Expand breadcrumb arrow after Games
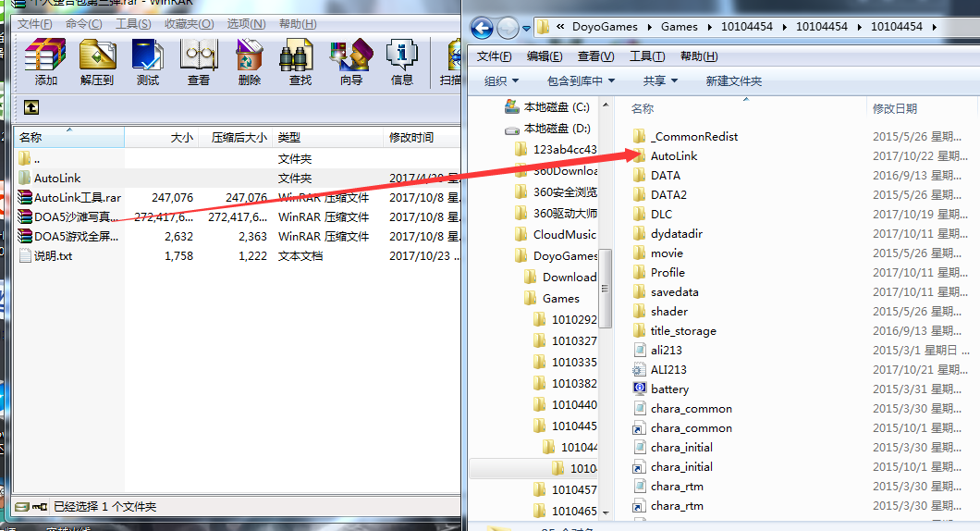 coord(709,27)
